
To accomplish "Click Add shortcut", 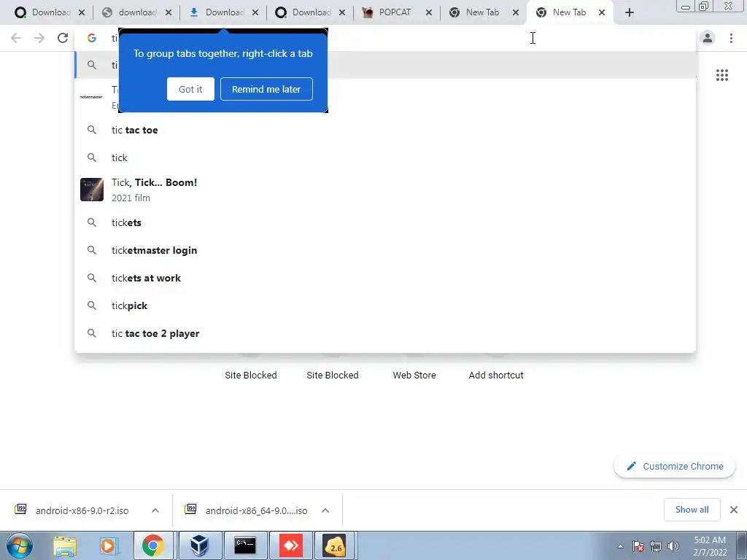I will tap(496, 375).
